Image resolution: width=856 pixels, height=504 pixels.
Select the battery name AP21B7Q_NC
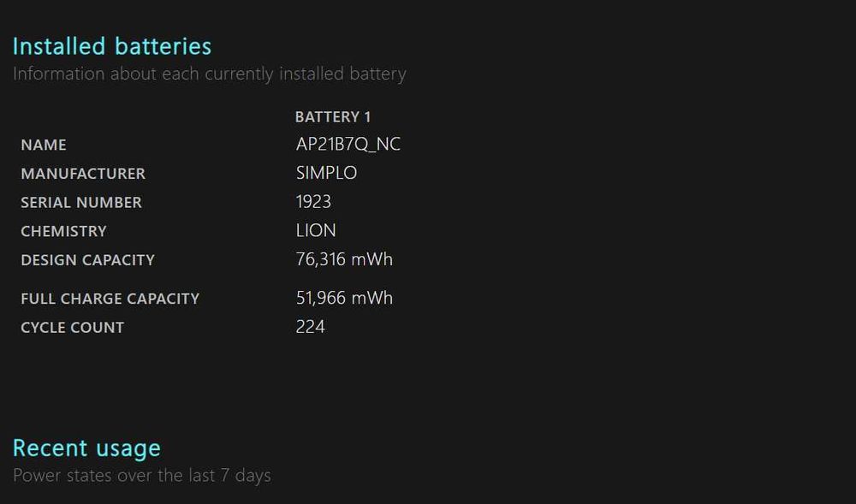click(x=348, y=144)
